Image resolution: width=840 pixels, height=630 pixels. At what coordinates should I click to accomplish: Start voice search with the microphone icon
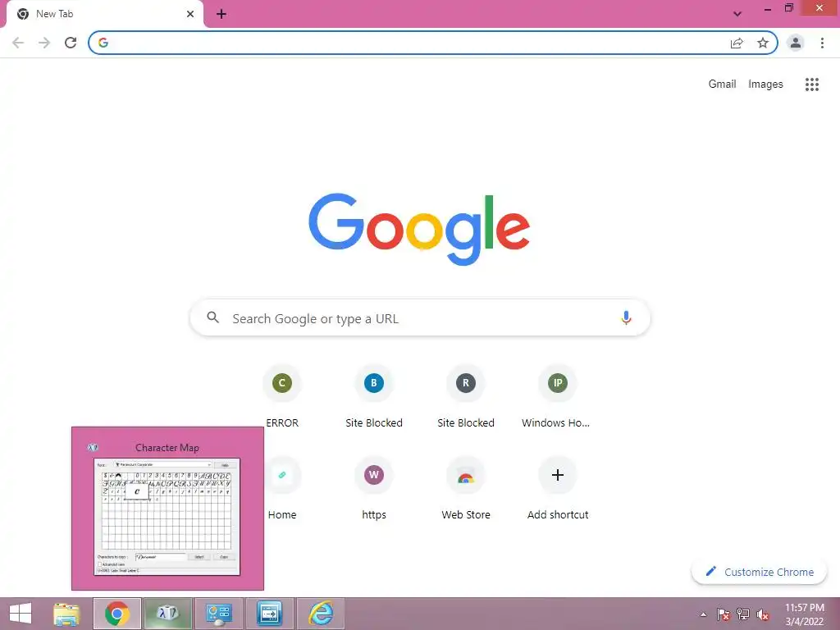coord(626,317)
